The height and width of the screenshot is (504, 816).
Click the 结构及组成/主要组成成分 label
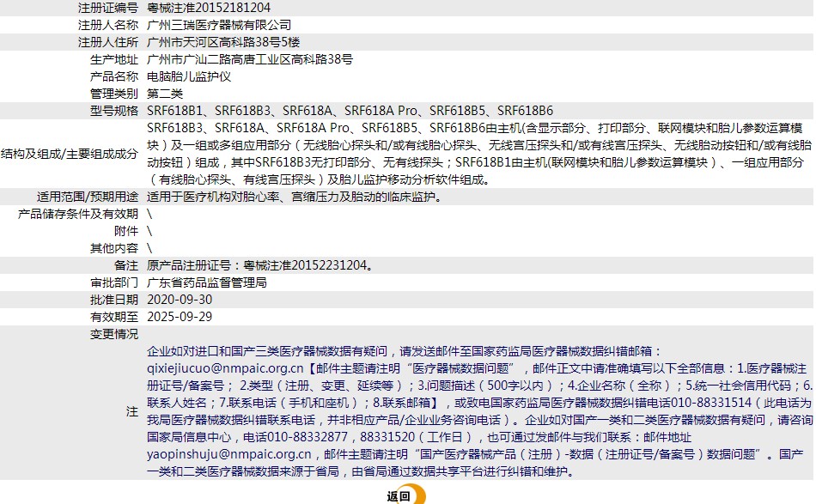[70, 154]
